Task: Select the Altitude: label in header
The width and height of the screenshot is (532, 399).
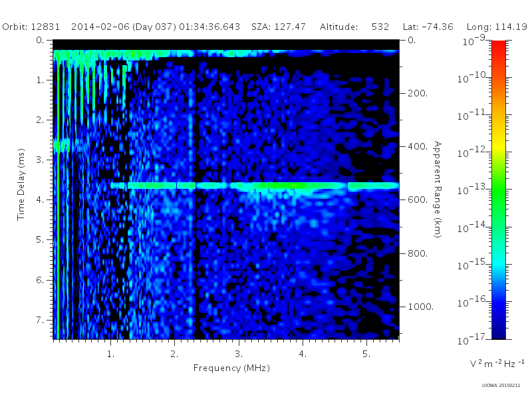Action: 338,27
